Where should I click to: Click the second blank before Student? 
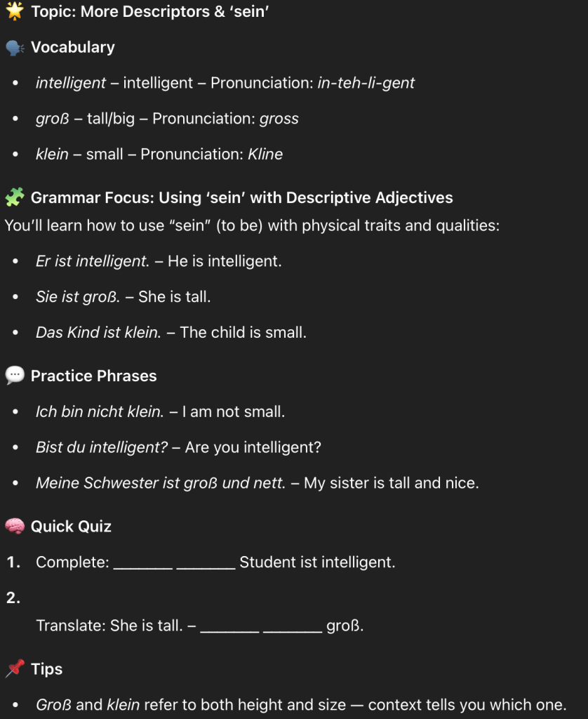click(x=206, y=562)
